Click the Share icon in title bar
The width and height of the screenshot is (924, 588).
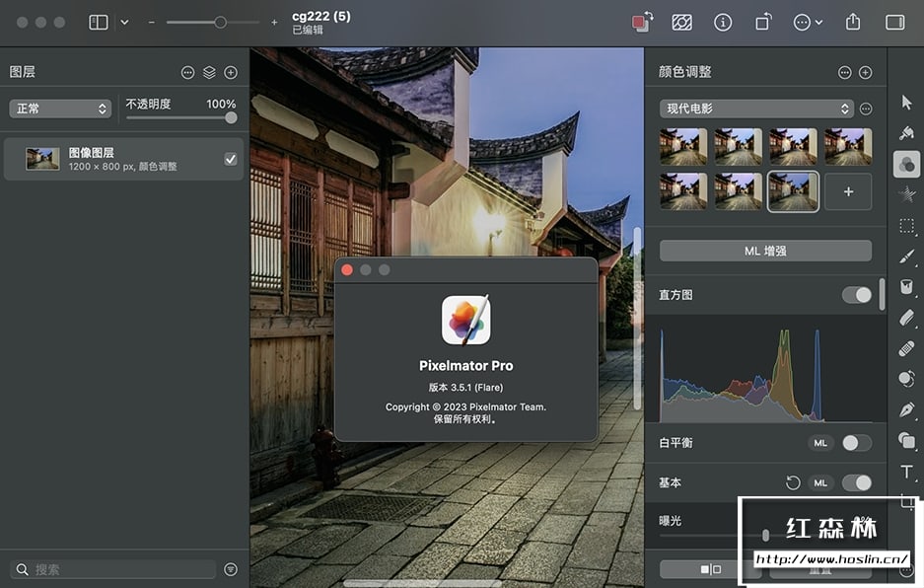(x=853, y=22)
